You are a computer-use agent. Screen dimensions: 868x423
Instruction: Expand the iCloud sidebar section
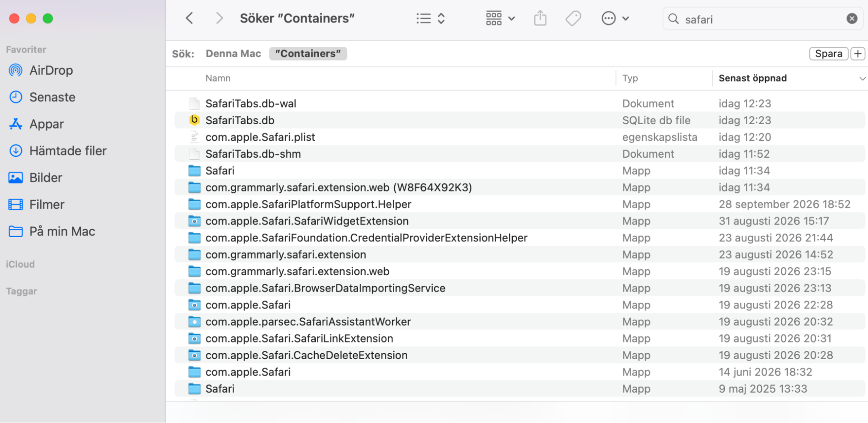[20, 264]
